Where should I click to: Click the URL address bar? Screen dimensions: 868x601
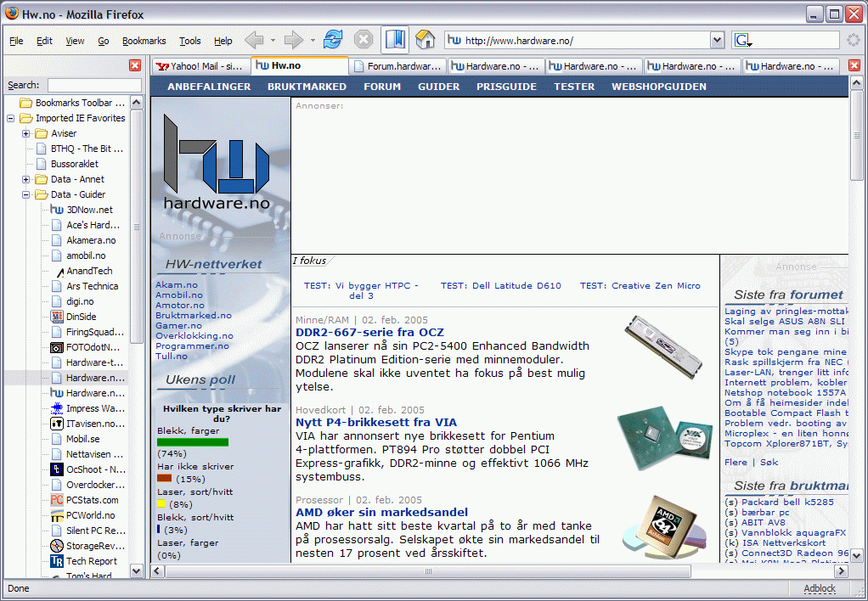578,41
